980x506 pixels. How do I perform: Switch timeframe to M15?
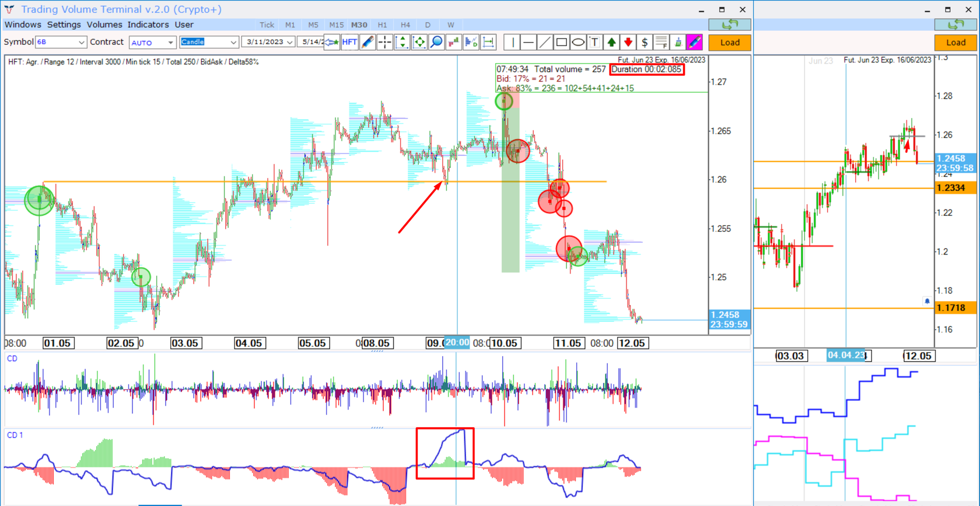(x=336, y=25)
